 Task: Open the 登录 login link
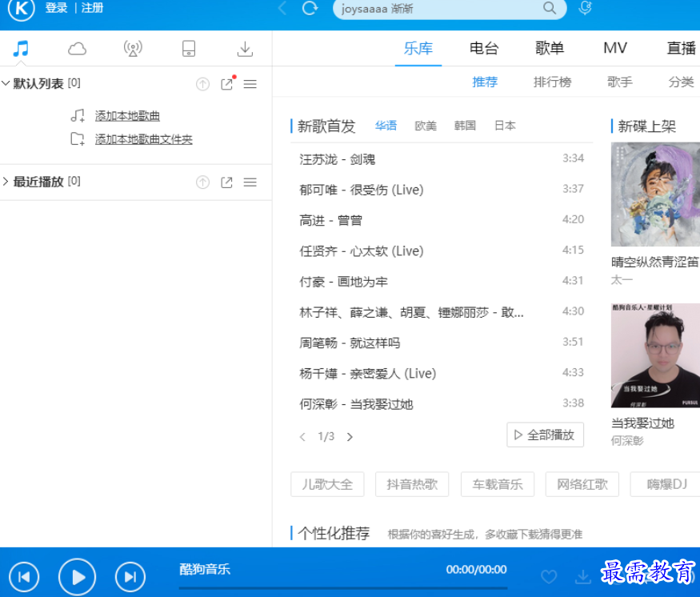point(56,8)
